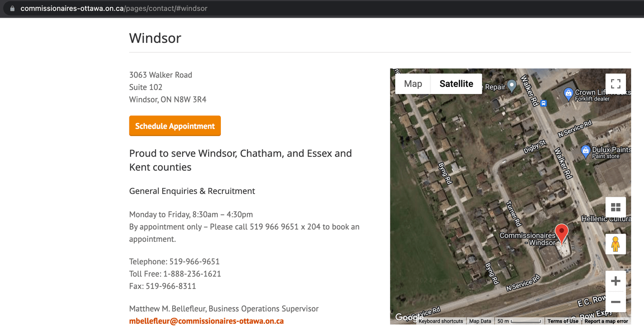This screenshot has height=332, width=644.
Task: Click Monday to Friday hours text
Action: tap(191, 214)
